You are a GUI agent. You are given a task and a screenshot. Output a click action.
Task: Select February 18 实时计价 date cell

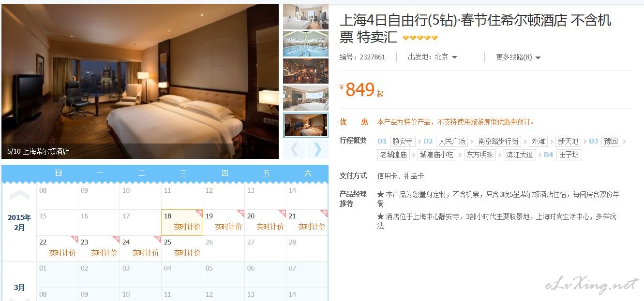point(182,222)
